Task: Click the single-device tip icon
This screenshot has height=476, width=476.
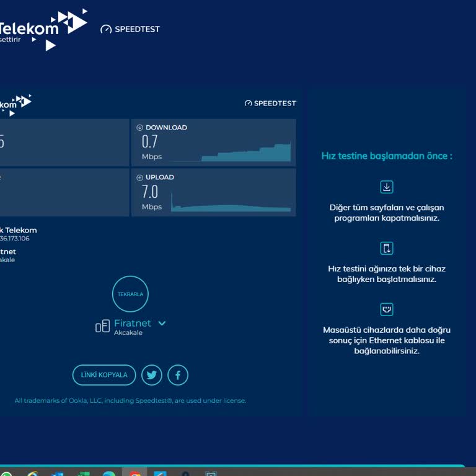Action: (x=387, y=249)
